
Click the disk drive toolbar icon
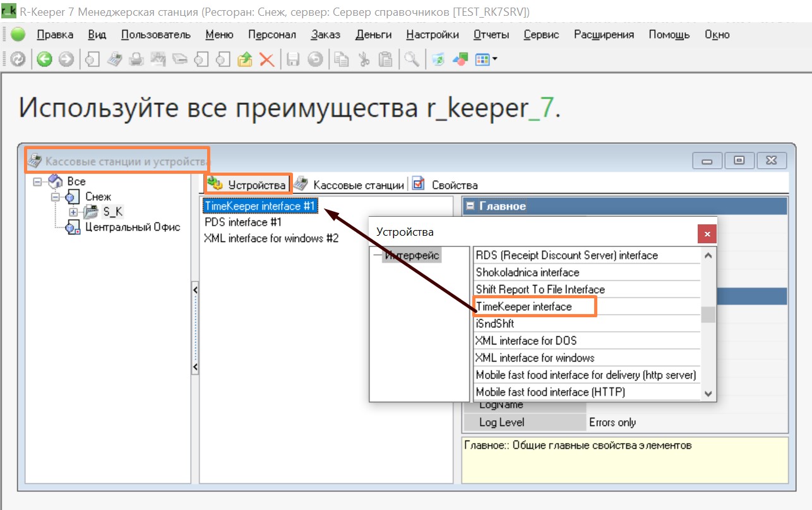click(x=181, y=59)
